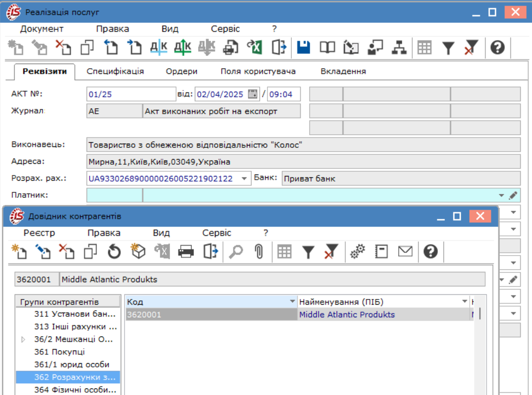Click the box icon in Довідник контрагентів toolbar

point(138,252)
